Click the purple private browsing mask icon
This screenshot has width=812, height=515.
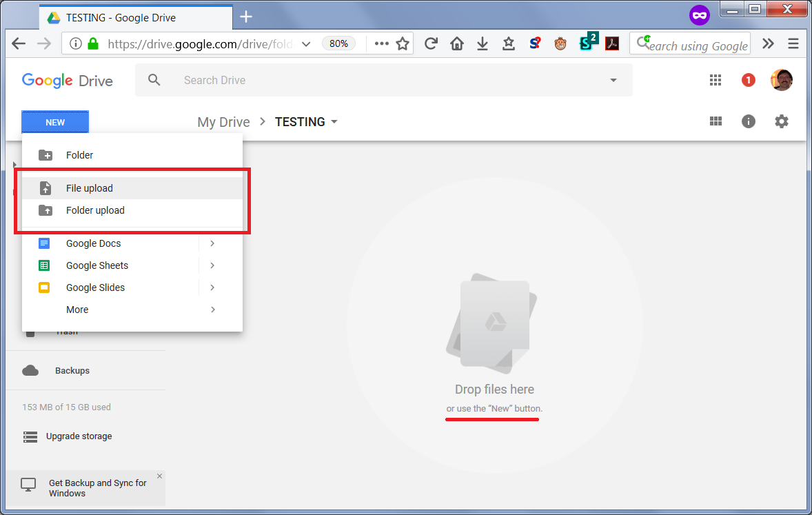point(699,15)
